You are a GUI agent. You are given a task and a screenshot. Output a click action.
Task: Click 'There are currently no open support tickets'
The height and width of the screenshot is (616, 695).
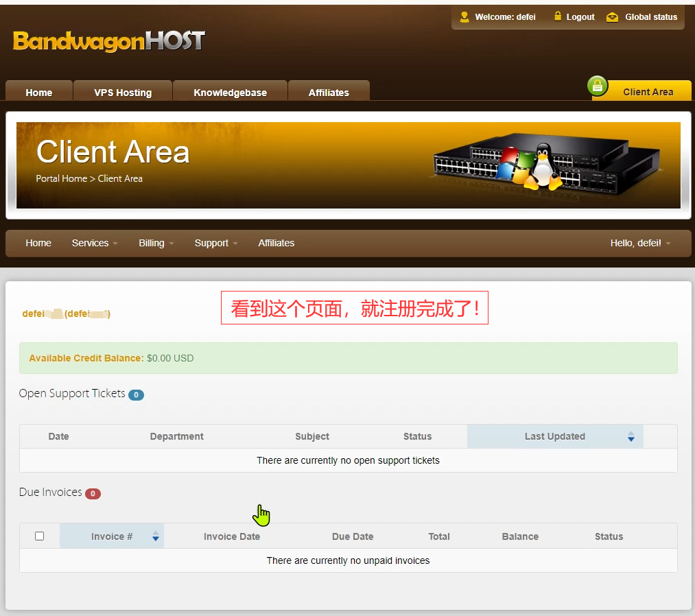(348, 460)
